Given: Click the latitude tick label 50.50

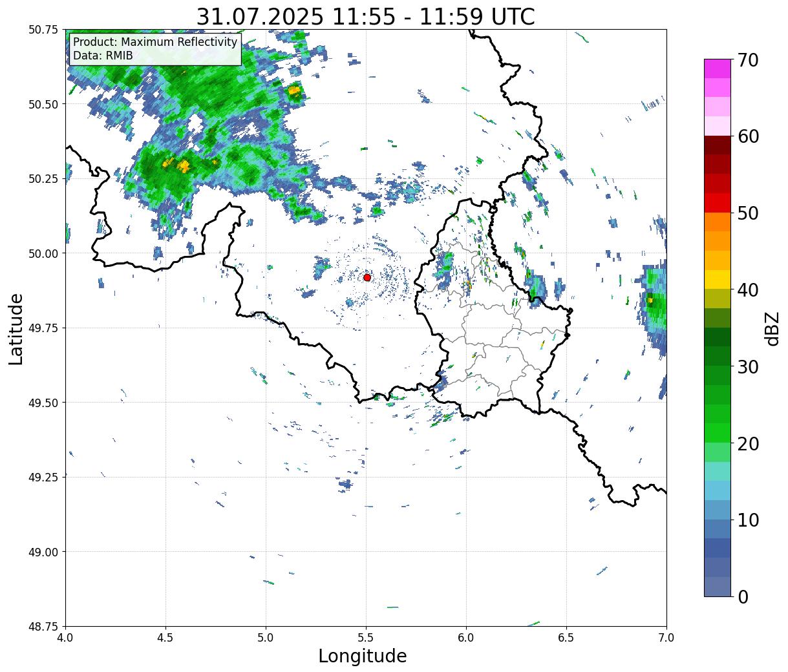Looking at the screenshot, I should coord(43,104).
